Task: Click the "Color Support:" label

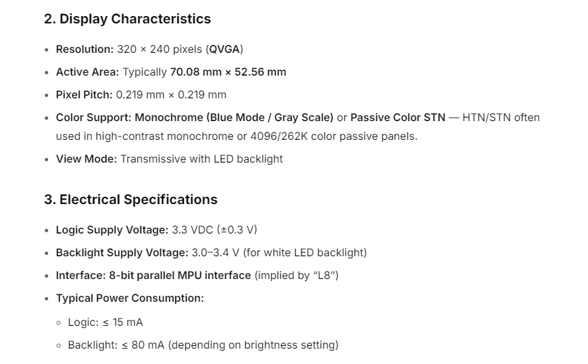Action: pyautogui.click(x=94, y=117)
